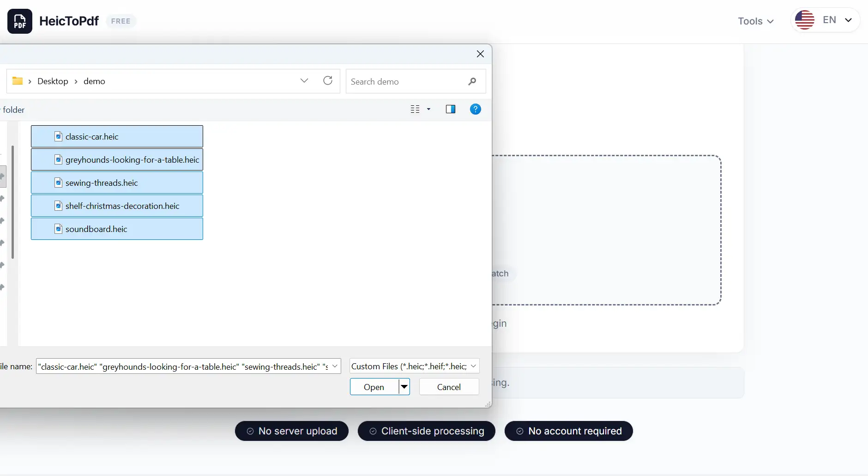Select Desktop in the breadcrumb path
The width and height of the screenshot is (868, 476).
tap(53, 81)
